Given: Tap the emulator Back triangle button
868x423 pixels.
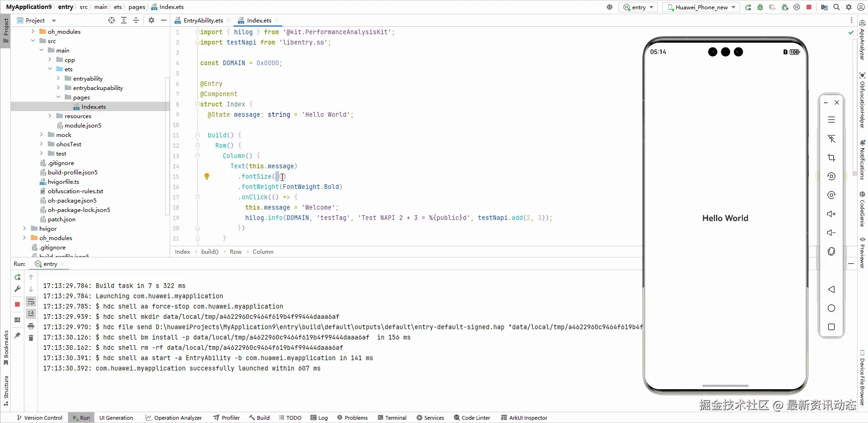Looking at the screenshot, I should (x=831, y=289).
